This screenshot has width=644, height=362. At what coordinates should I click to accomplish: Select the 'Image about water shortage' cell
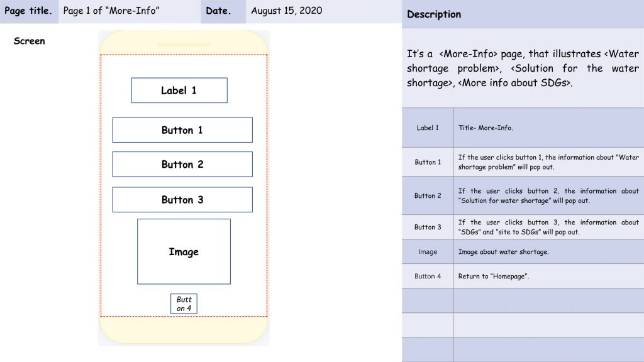(548, 251)
